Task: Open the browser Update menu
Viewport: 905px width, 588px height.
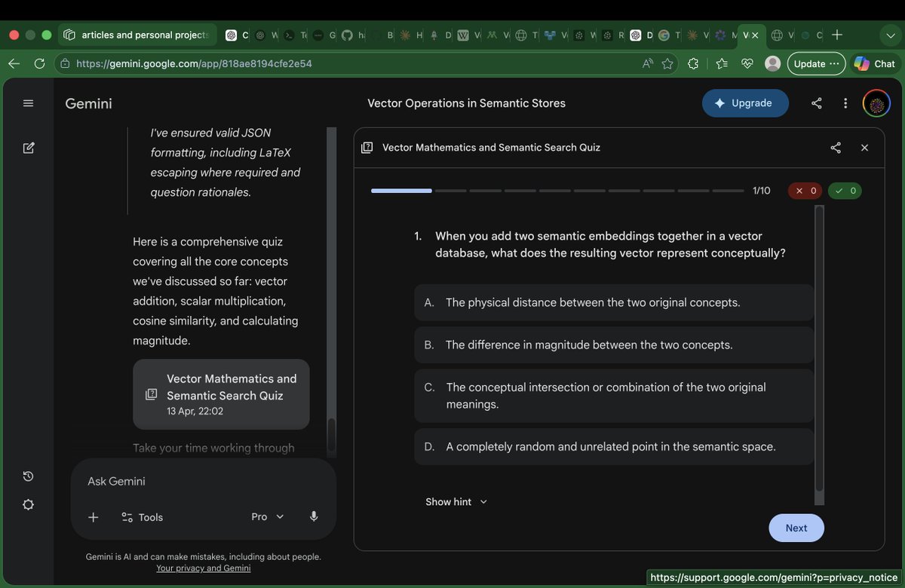Action: pos(816,64)
